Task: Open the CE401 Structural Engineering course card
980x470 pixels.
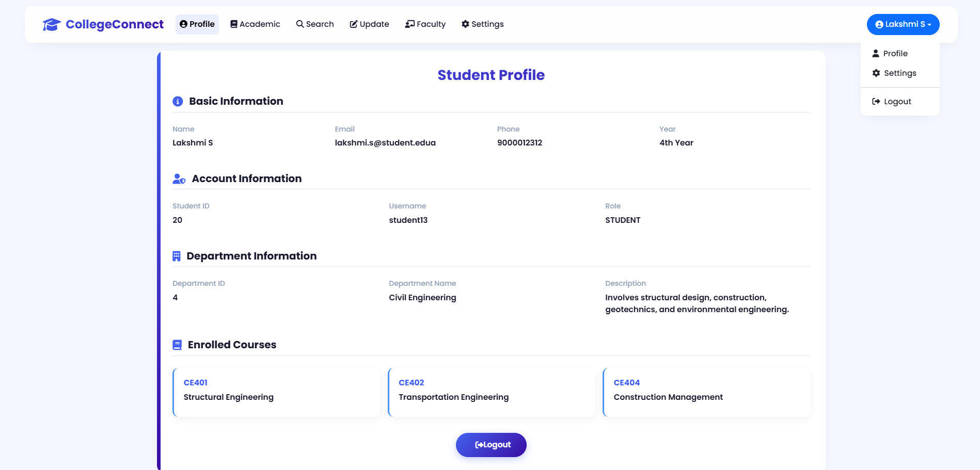Action: pyautogui.click(x=276, y=393)
